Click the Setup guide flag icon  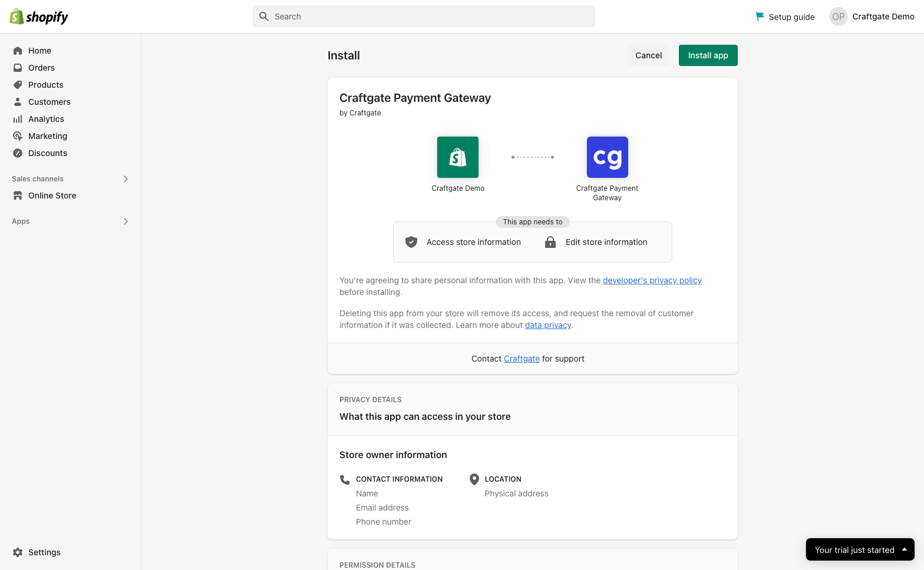[x=760, y=16]
